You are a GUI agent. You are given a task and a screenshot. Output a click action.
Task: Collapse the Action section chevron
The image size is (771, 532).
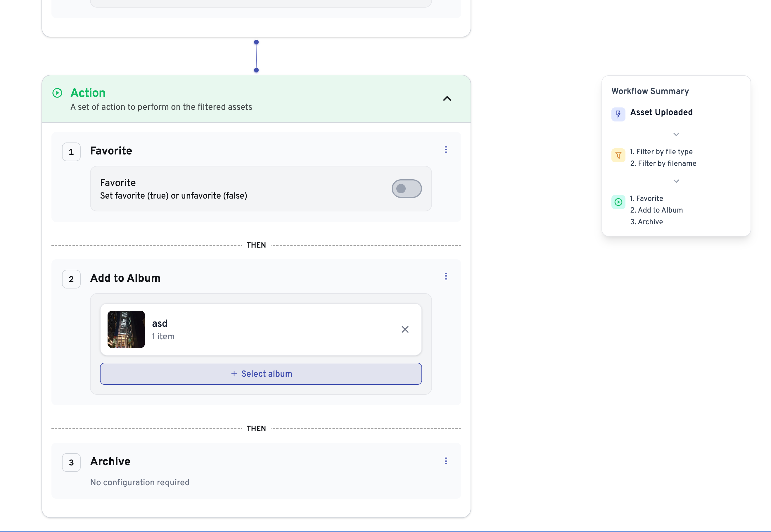(447, 99)
